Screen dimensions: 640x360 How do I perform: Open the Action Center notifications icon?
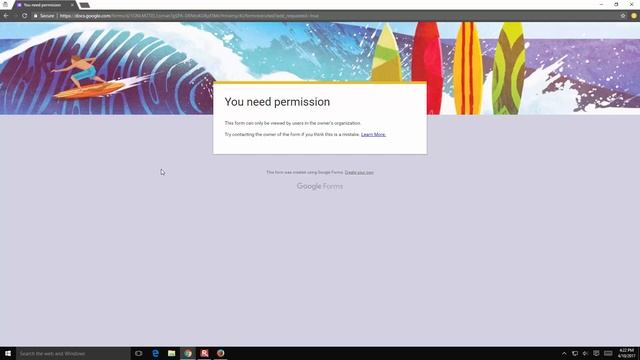pyautogui.click(x=596, y=353)
